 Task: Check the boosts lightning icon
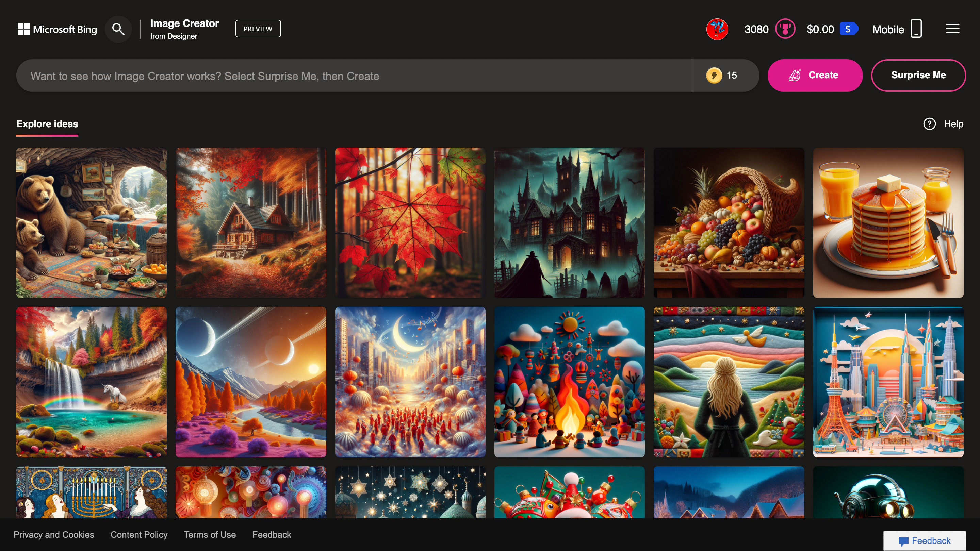(715, 75)
